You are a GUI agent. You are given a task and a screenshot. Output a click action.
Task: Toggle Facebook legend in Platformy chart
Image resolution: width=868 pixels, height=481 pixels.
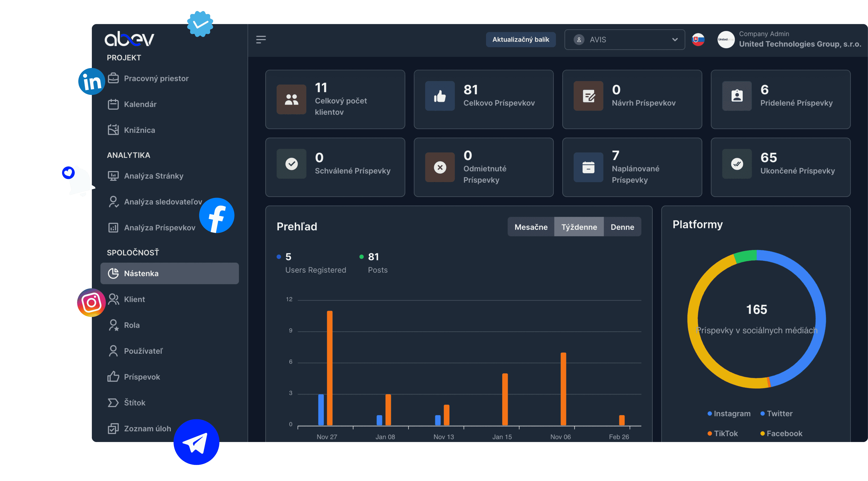click(x=781, y=434)
